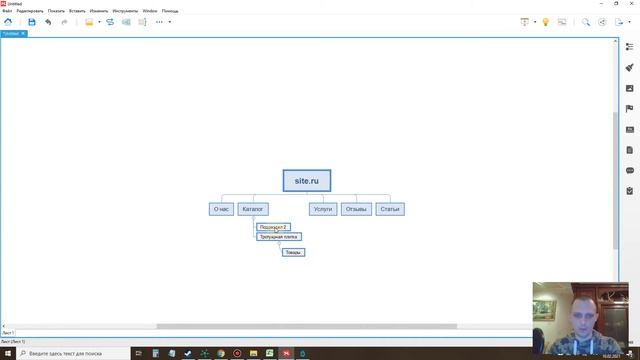
Task: Open the Themes panel in right sidebar
Action: tap(630, 129)
